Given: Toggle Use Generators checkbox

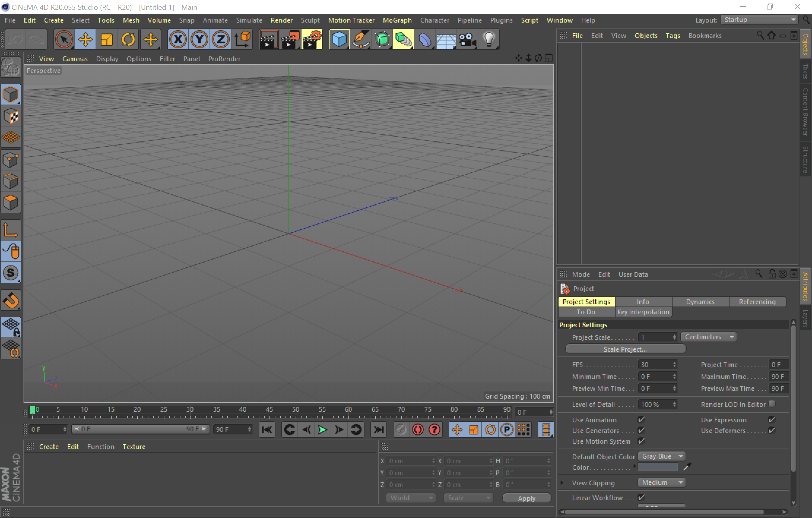Looking at the screenshot, I should tap(641, 430).
